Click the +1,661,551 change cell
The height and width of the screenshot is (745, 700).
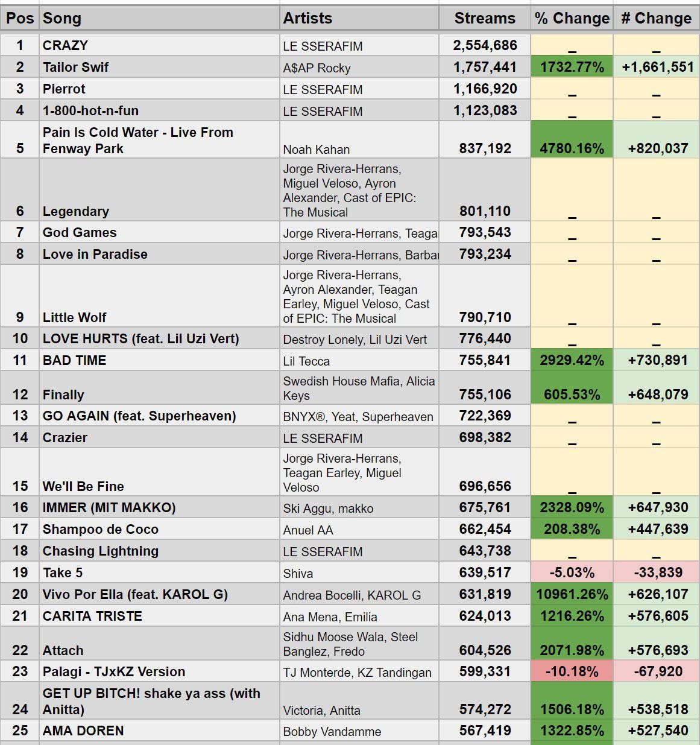(x=657, y=67)
